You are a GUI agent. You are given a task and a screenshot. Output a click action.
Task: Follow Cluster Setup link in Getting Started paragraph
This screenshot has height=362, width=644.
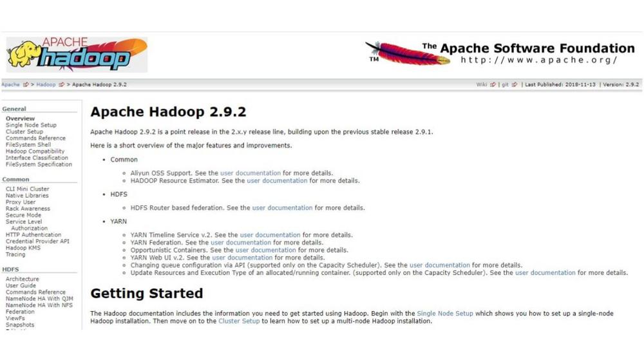[239, 321]
